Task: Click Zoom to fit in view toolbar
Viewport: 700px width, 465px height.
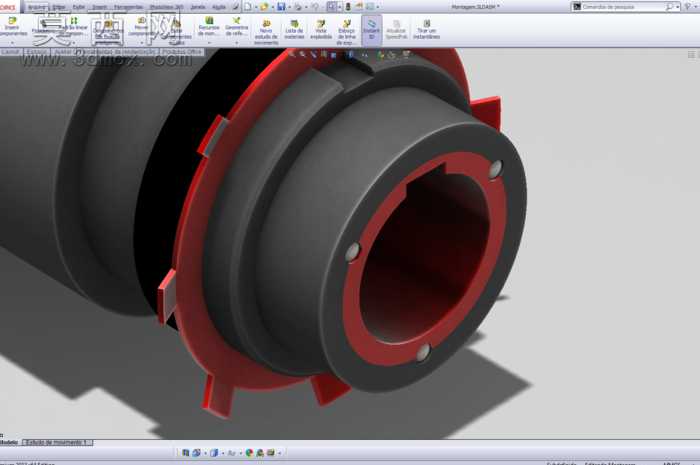Action: 292,54
